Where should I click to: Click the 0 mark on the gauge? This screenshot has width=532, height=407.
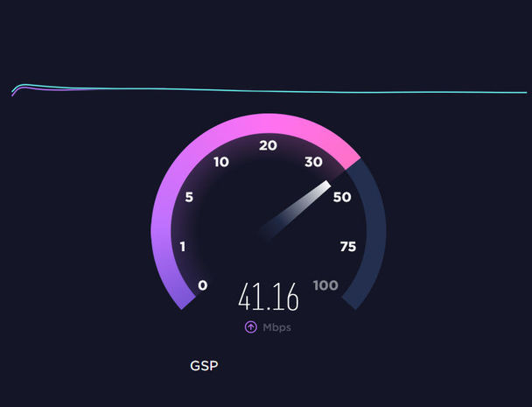[202, 285]
